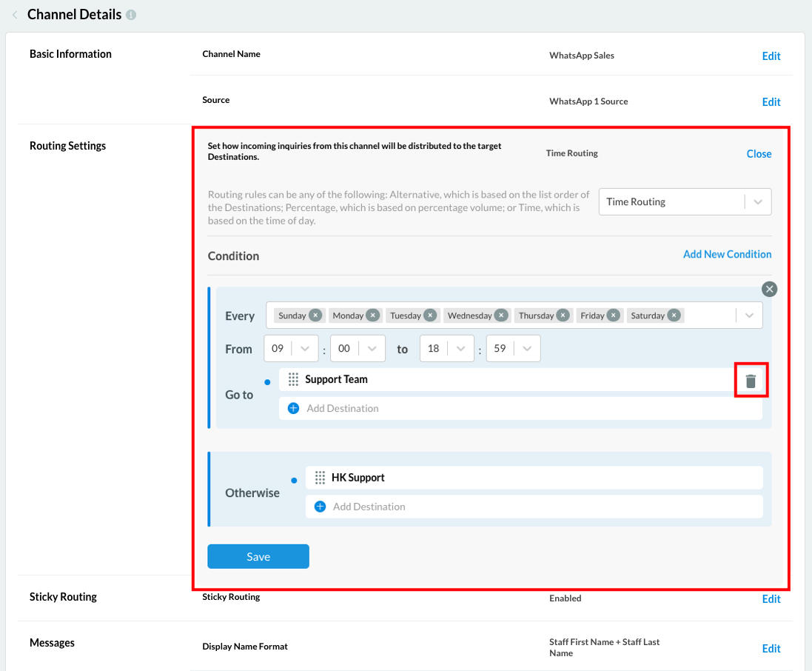Image resolution: width=812 pixels, height=671 pixels.
Task: Edit the Channel Name row
Action: pos(771,56)
